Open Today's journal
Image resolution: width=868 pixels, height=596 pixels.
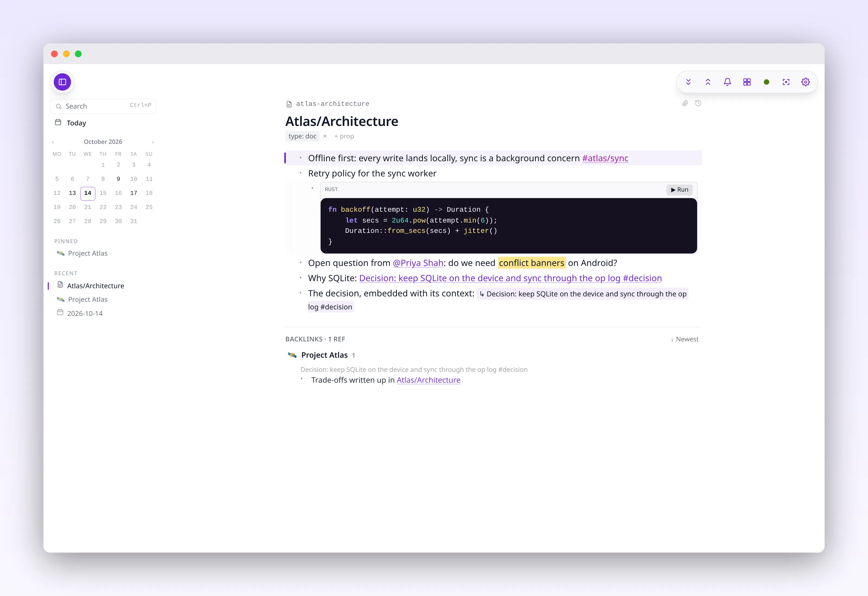click(76, 123)
